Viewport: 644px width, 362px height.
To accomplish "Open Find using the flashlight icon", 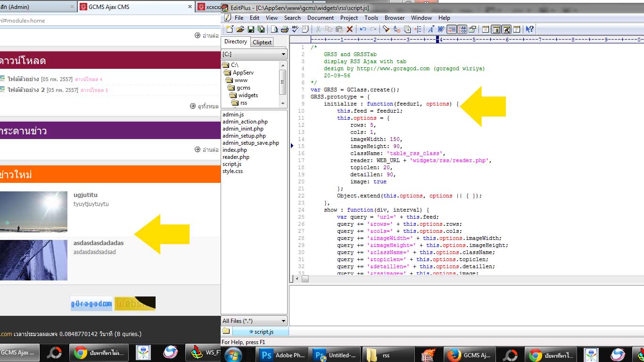I will pyautogui.click(x=386, y=29).
